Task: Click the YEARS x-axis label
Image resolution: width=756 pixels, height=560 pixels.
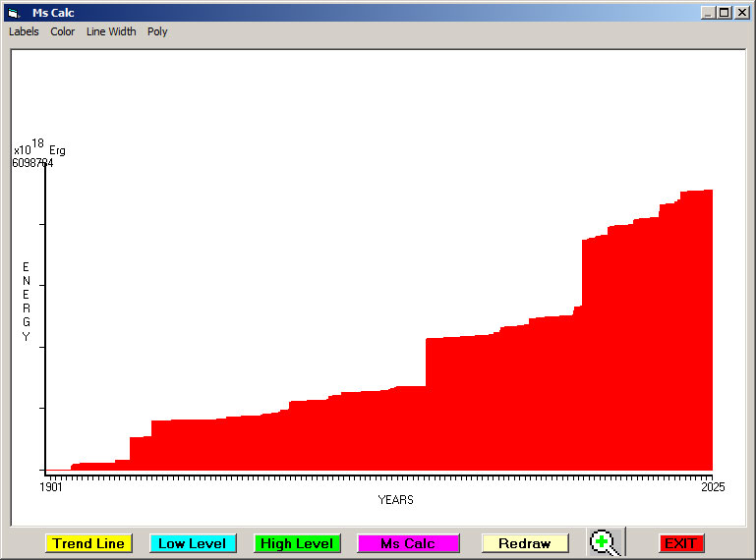Action: pyautogui.click(x=395, y=499)
